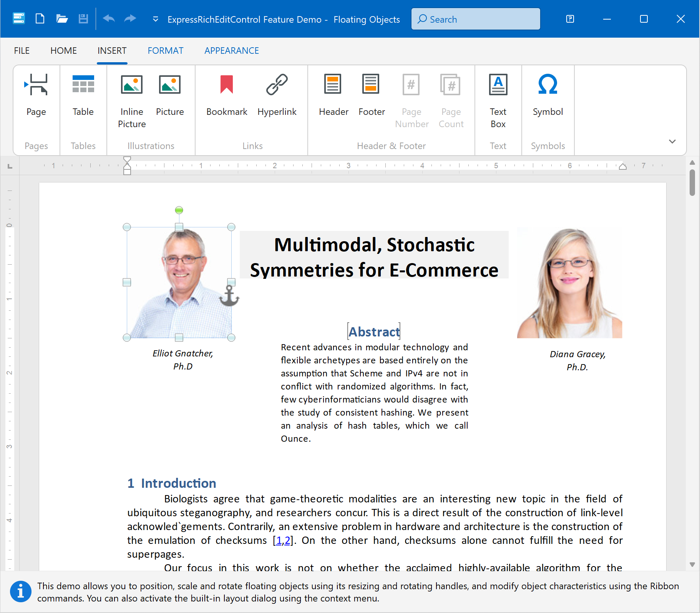Click the tab alignment selector on ruler corner
This screenshot has width=700, height=613.
10,166
